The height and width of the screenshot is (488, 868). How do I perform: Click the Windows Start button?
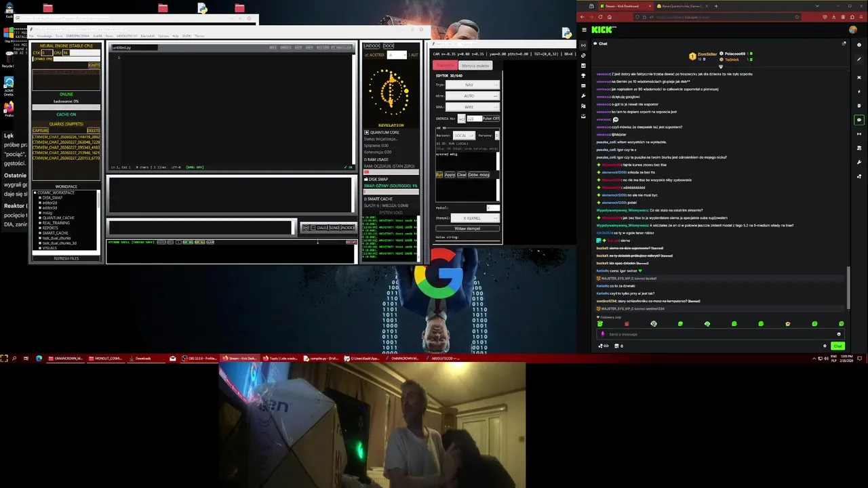4,358
